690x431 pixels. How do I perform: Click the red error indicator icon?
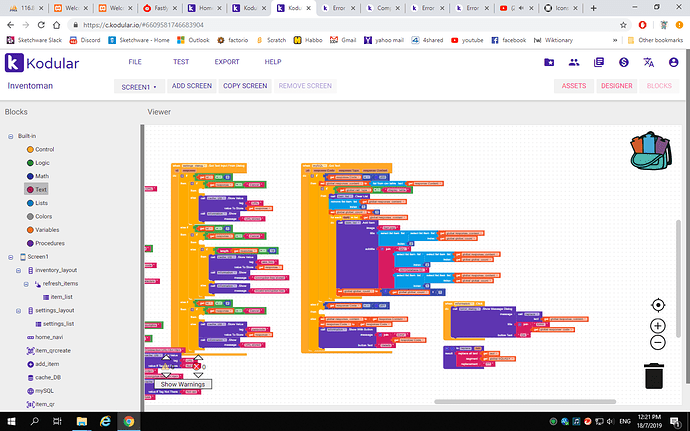(196, 366)
